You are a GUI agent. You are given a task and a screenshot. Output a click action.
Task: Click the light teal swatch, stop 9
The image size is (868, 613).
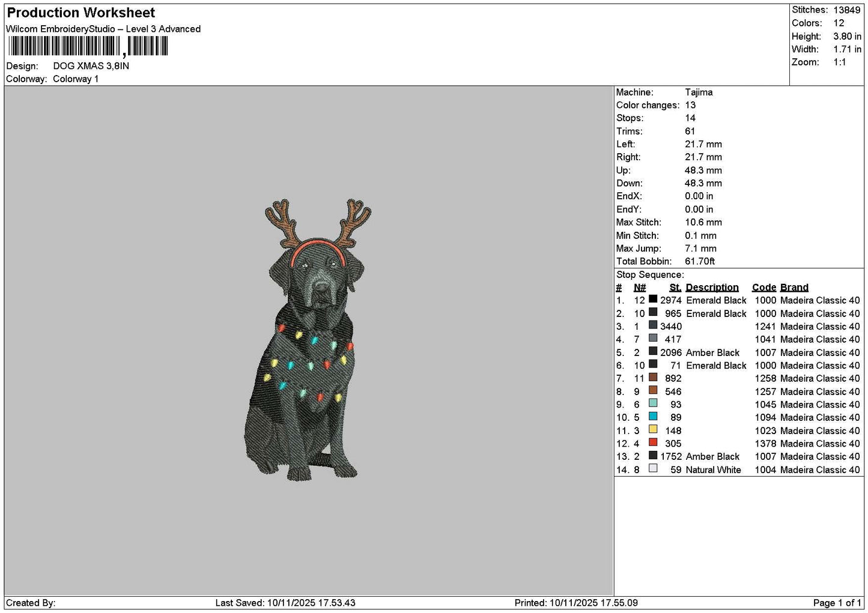(653, 403)
